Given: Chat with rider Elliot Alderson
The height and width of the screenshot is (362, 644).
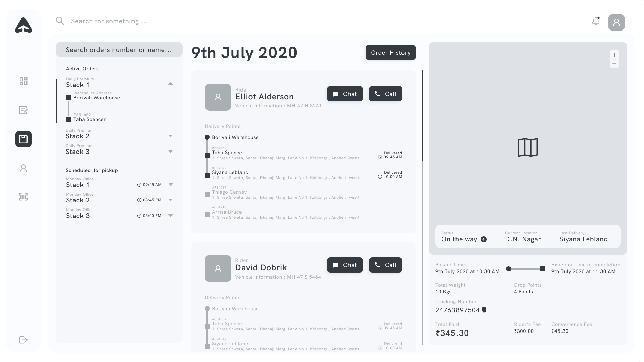Looking at the screenshot, I should pyautogui.click(x=345, y=94).
